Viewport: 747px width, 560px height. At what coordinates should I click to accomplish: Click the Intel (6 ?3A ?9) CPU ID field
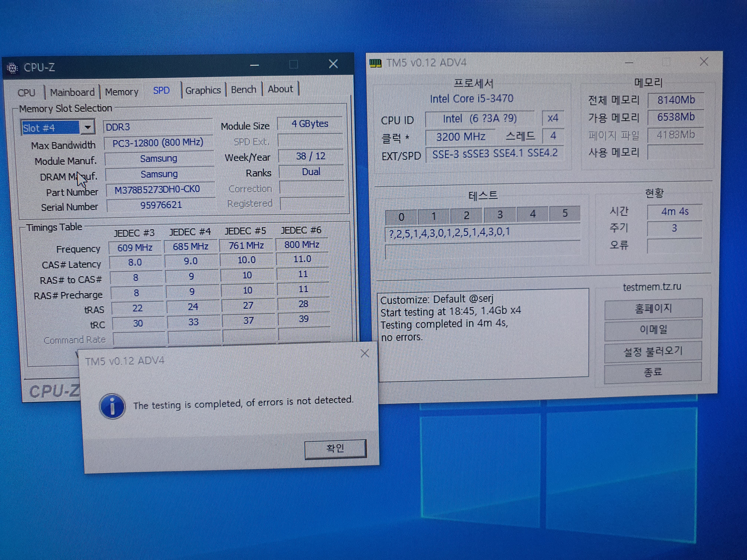(480, 119)
